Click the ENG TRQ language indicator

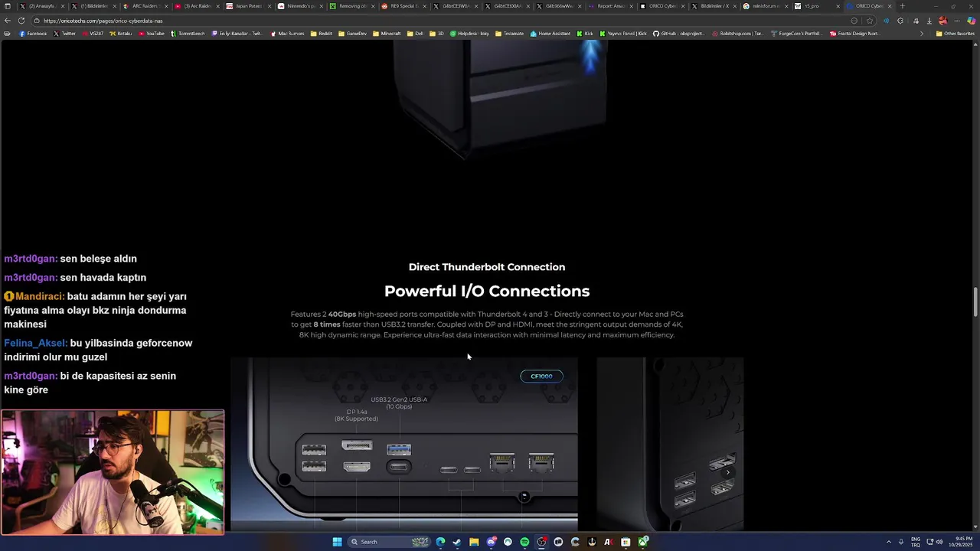(916, 542)
